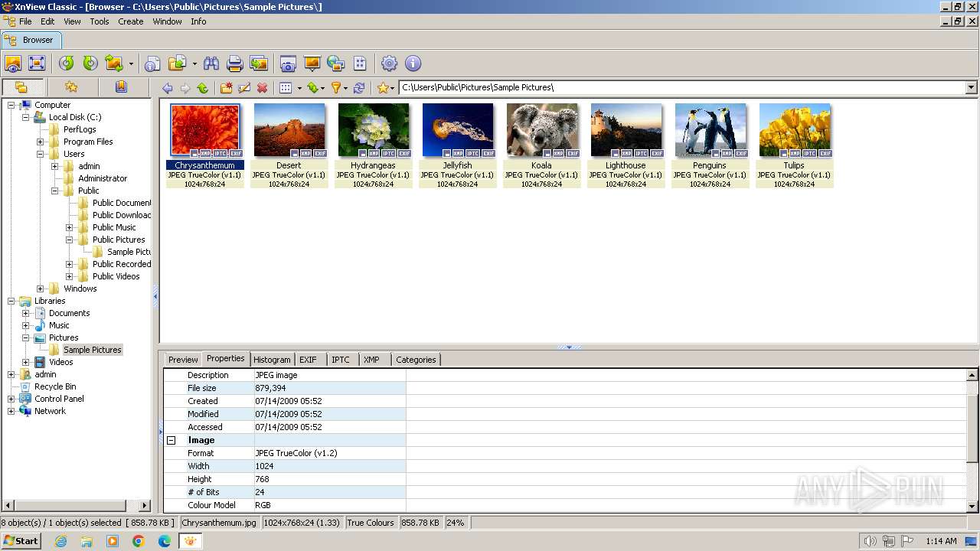Click the sort order icon

pyautogui.click(x=312, y=88)
